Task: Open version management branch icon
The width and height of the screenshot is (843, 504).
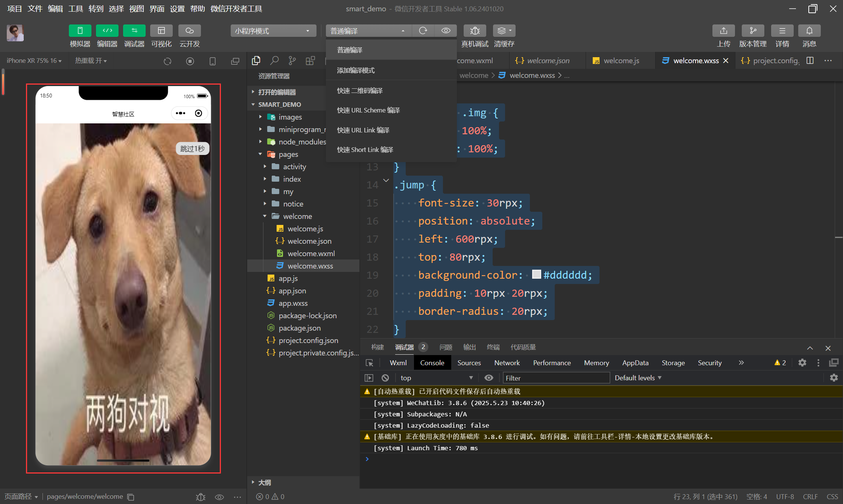Action: tap(753, 31)
